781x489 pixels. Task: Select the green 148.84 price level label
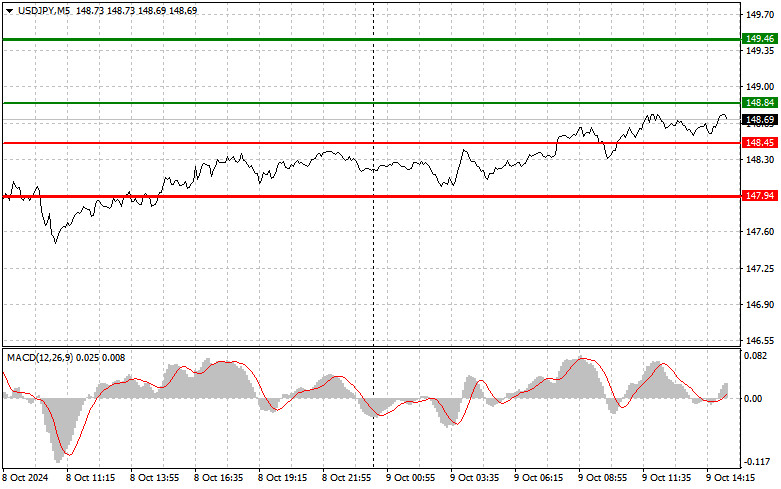pyautogui.click(x=760, y=103)
